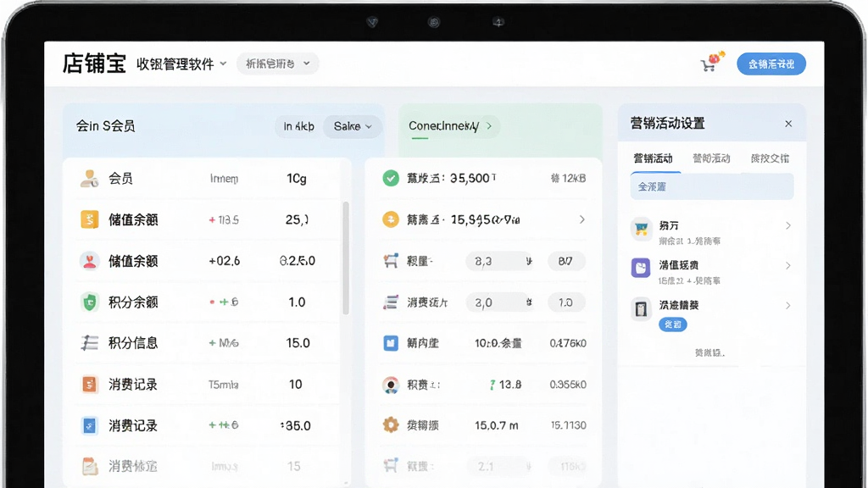Image resolution: width=868 pixels, height=488 pixels.
Task: Expand the third marketing item chevron
Action: click(787, 305)
